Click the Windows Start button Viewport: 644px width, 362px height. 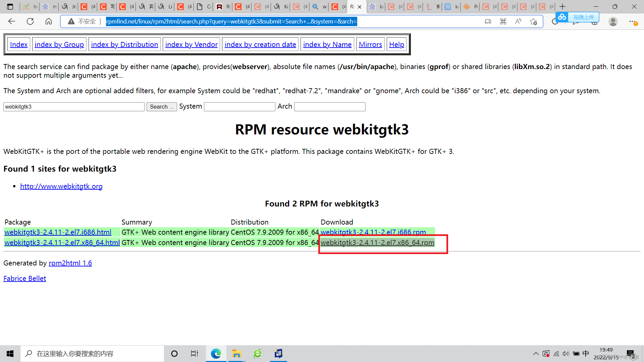click(10, 353)
